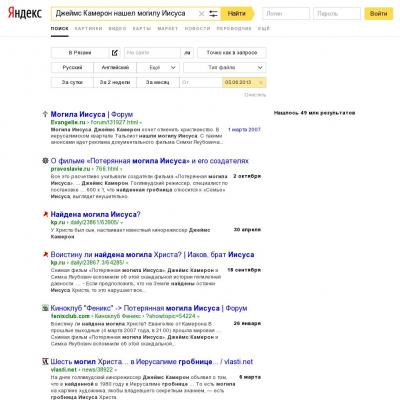Click the edit region pencil icon

tap(115, 53)
